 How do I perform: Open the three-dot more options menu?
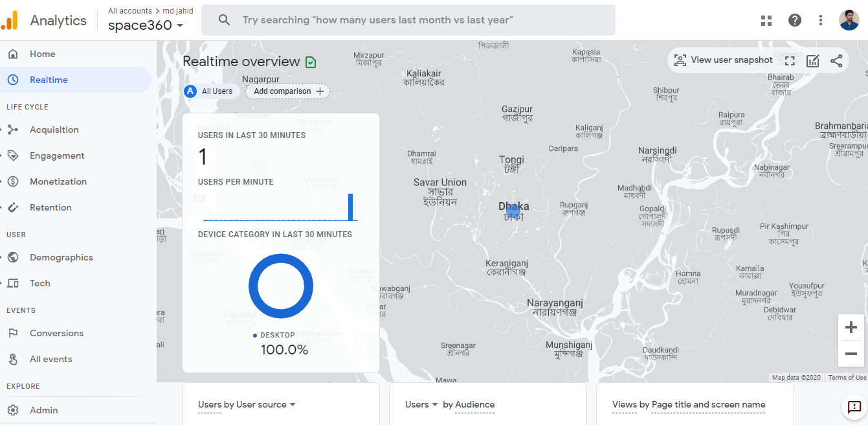821,20
